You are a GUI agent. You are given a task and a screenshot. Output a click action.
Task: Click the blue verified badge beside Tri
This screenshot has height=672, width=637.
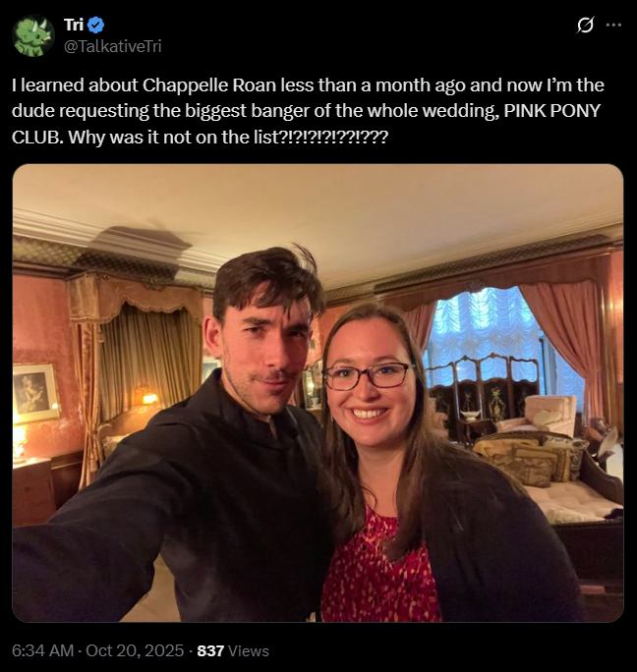pyautogui.click(x=95, y=25)
